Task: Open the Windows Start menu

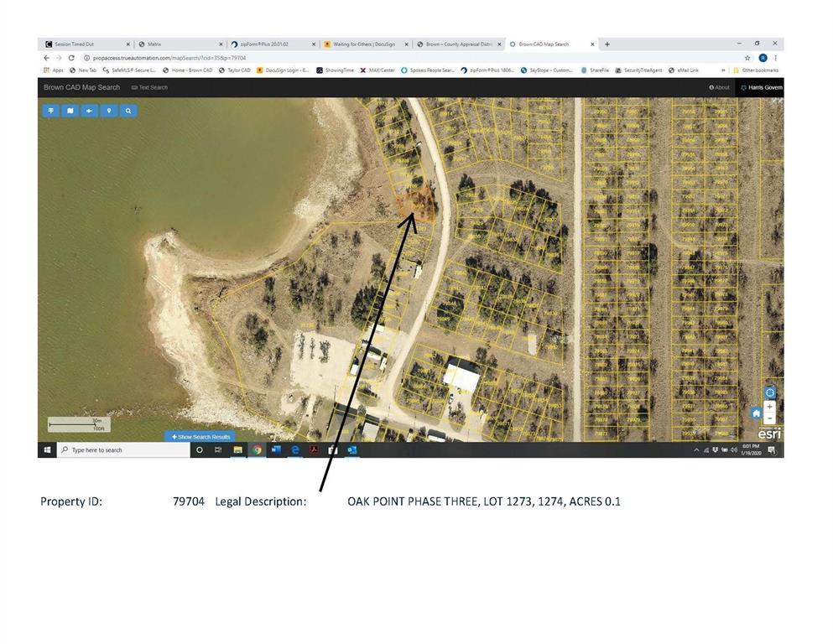Action: point(47,449)
